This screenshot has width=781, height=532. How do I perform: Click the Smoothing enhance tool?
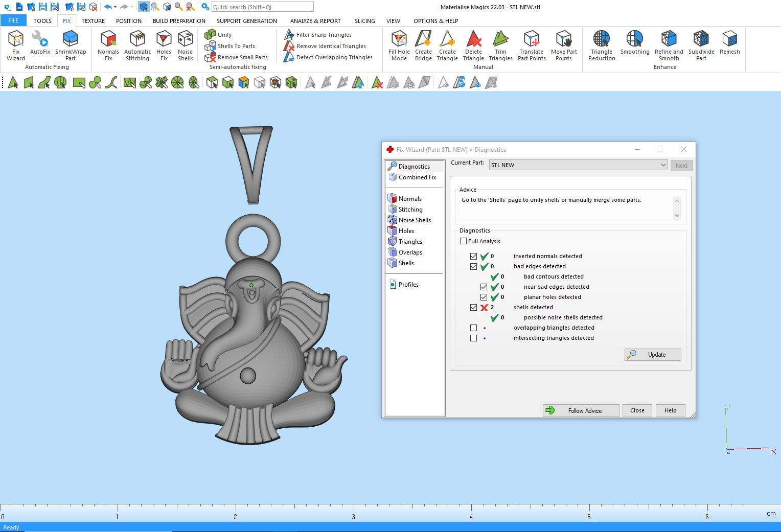(635, 42)
